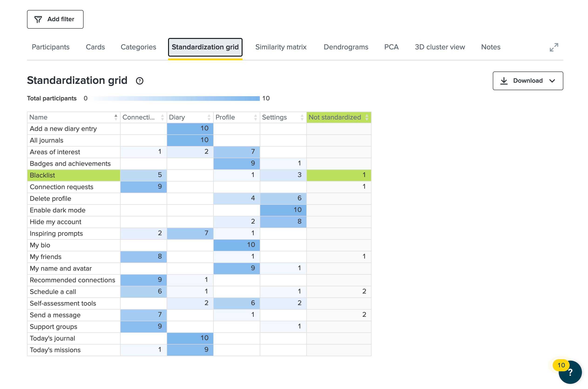Sort by Name column arrows

pyautogui.click(x=116, y=117)
